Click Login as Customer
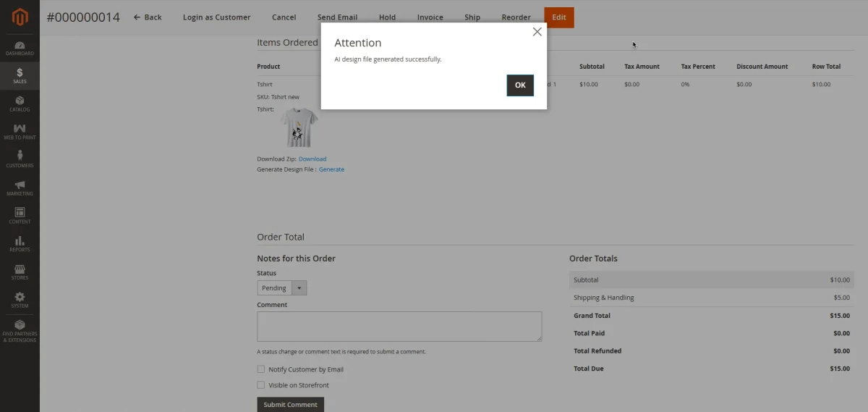 216,17
